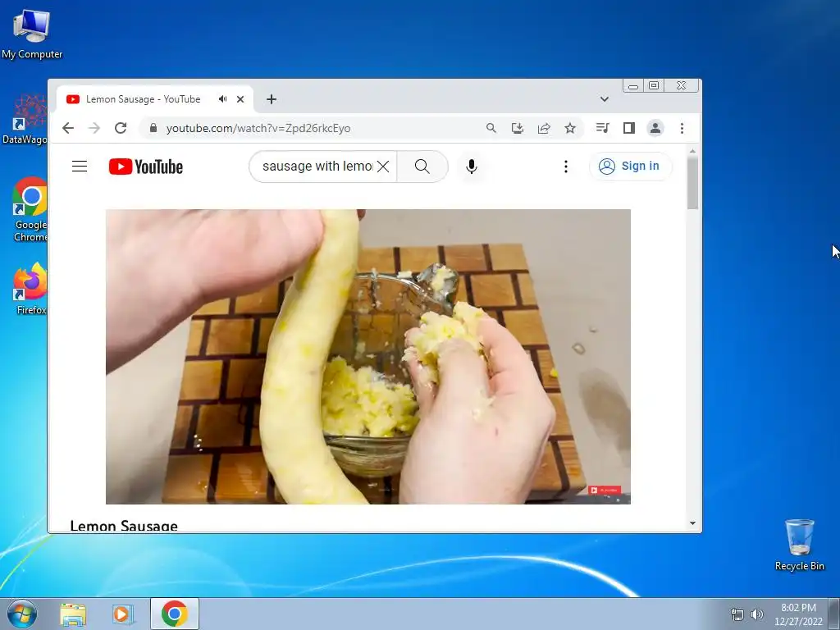Expand the tab search chevron
840x630 pixels.
coord(605,99)
